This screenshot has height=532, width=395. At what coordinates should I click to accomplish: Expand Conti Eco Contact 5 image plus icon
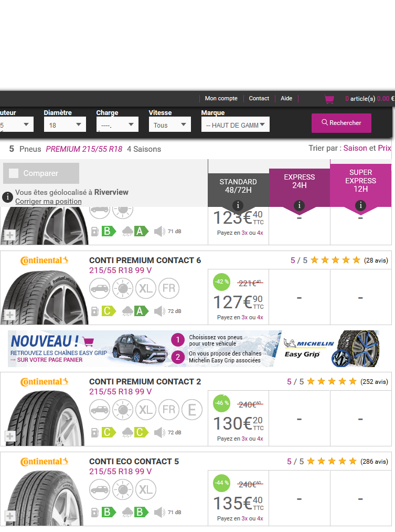(x=10, y=516)
